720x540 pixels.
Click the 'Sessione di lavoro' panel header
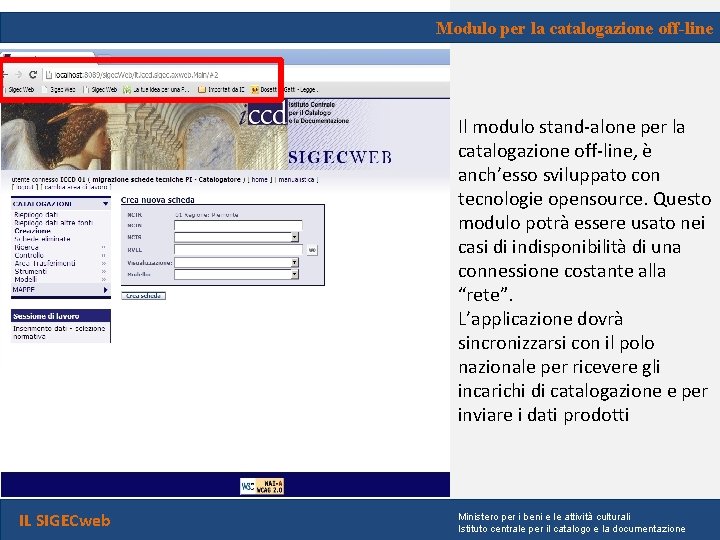click(61, 316)
